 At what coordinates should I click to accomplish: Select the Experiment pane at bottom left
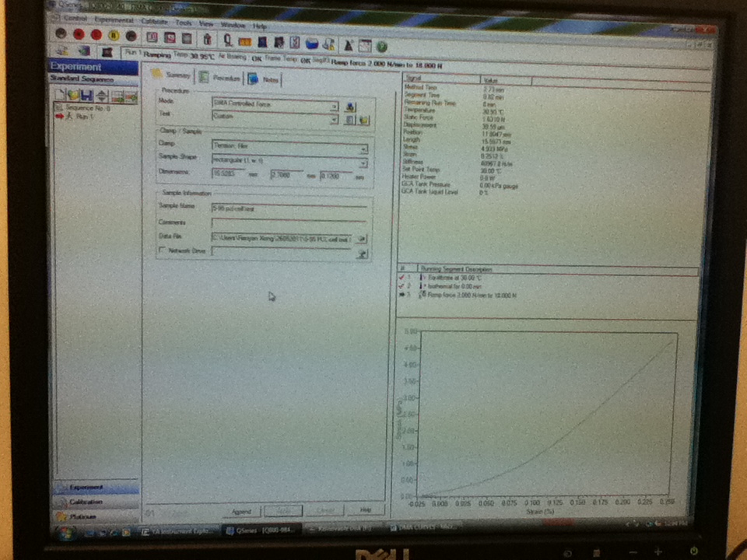(96, 487)
